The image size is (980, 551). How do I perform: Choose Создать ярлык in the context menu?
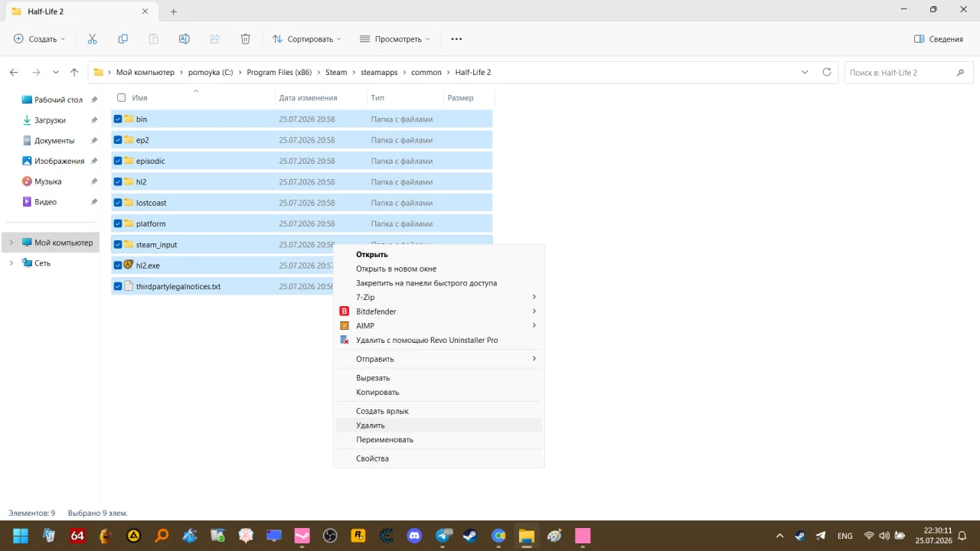pos(439,411)
